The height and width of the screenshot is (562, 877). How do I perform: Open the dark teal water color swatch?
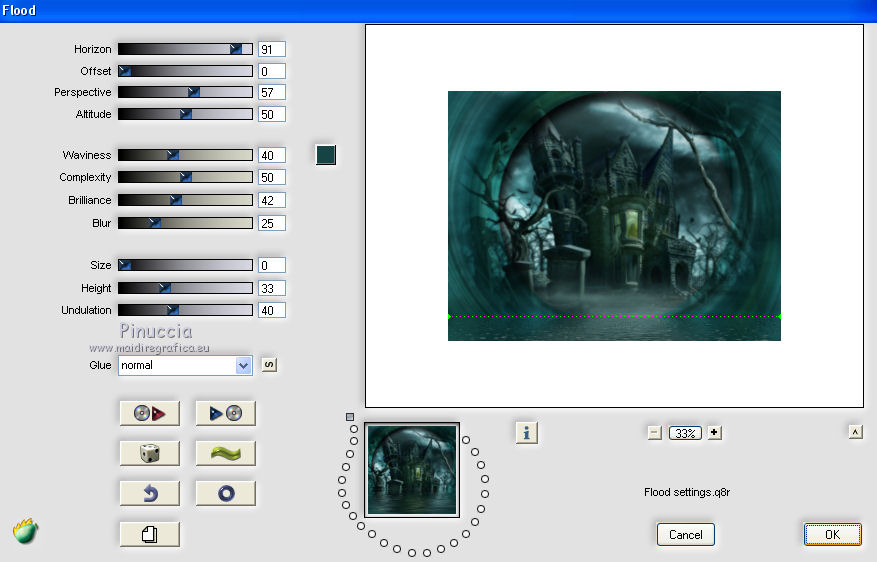325,155
